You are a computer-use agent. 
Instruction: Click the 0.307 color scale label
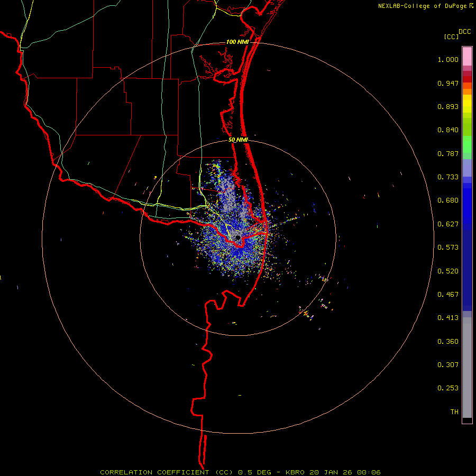(x=448, y=365)
